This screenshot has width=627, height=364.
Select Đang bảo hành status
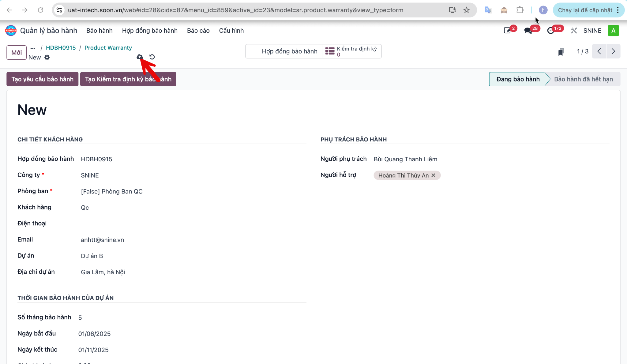point(518,79)
